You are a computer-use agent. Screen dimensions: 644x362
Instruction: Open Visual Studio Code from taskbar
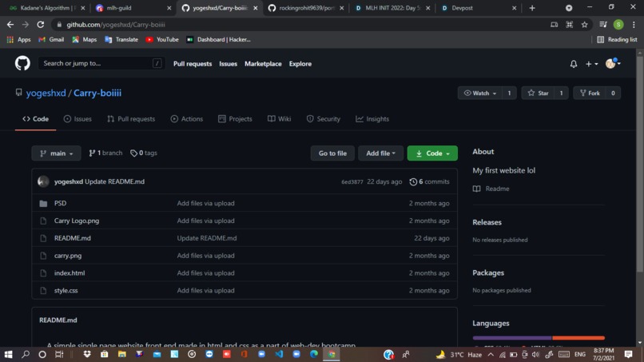[280, 354]
